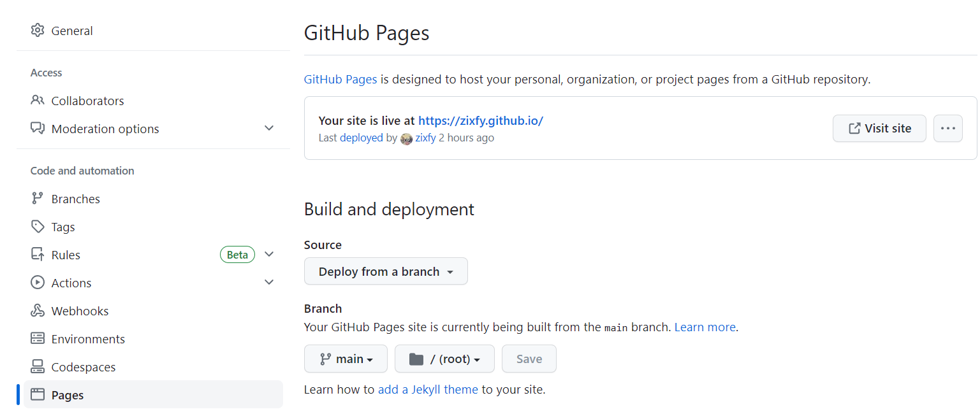
Task: Expand the Moderation options chevron
Action: 269,128
